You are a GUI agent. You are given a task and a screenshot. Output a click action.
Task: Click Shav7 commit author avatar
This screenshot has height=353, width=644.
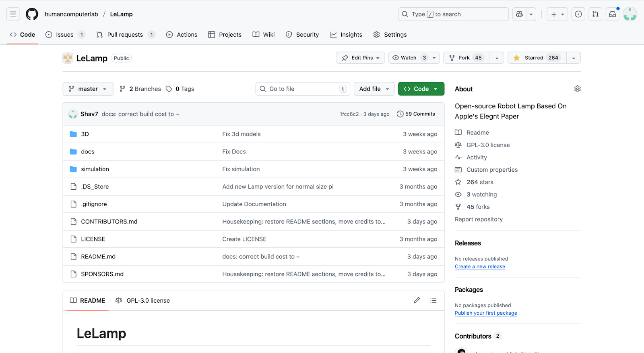[73, 114]
